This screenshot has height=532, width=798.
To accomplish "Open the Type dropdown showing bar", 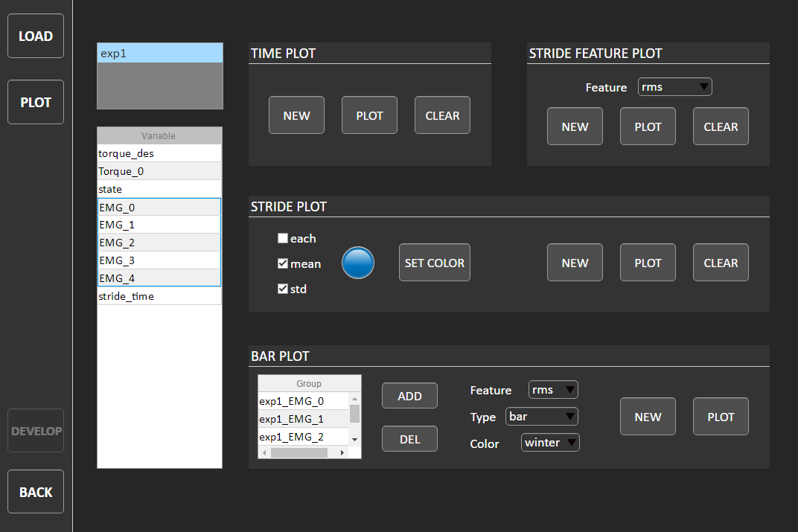I will [x=541, y=417].
